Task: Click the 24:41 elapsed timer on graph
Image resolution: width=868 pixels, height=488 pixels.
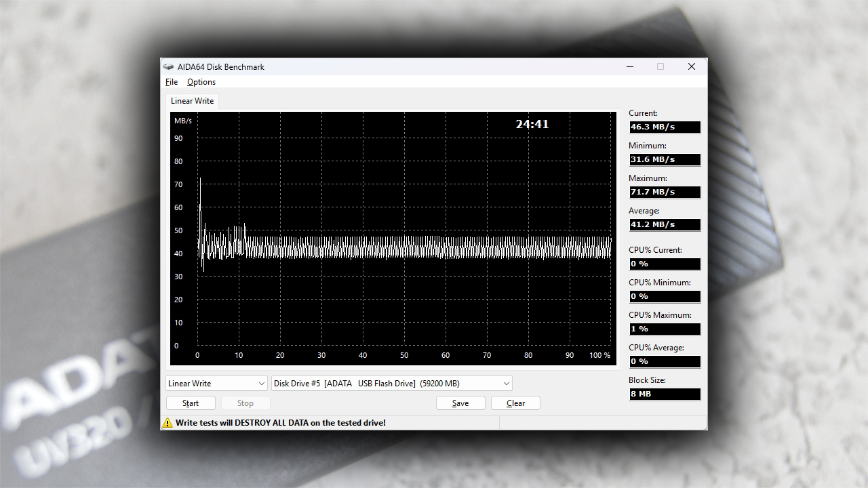Action: [532, 124]
